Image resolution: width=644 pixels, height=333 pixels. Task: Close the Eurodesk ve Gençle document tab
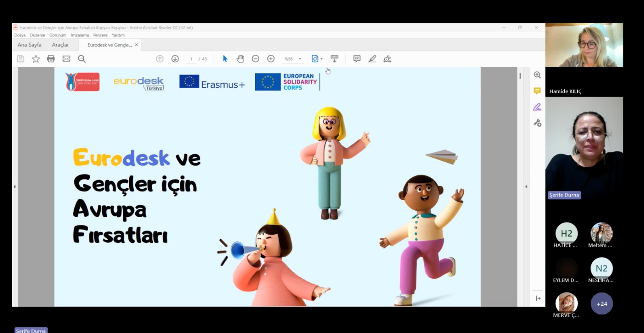click(x=136, y=45)
